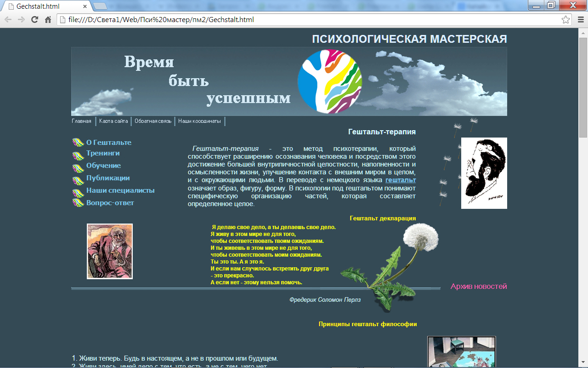The width and height of the screenshot is (588, 368).
Task: Click the dandelion image
Action: click(x=390, y=267)
